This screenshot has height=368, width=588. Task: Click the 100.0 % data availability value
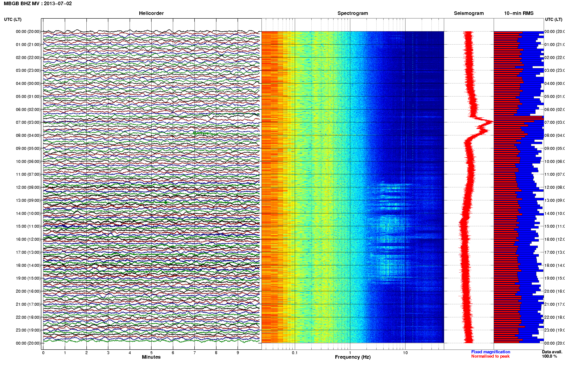549,356
